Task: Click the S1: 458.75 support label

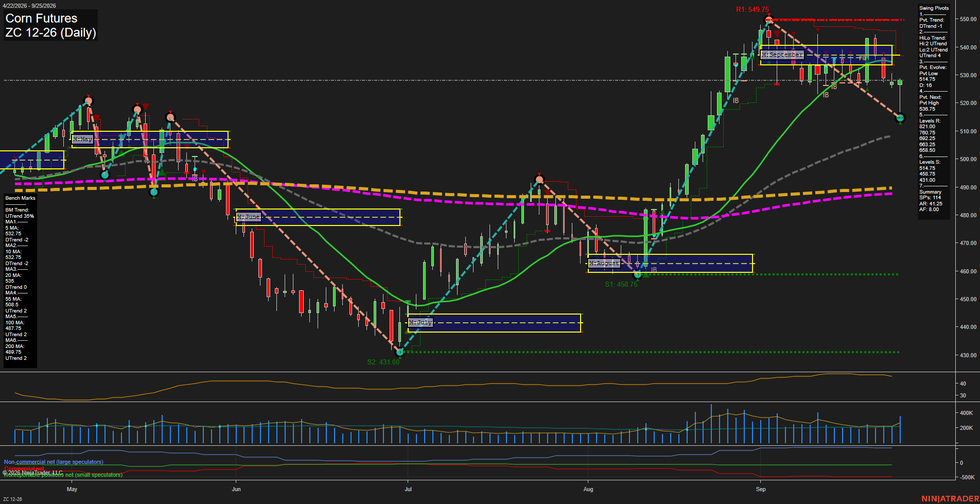Action: tap(621, 284)
